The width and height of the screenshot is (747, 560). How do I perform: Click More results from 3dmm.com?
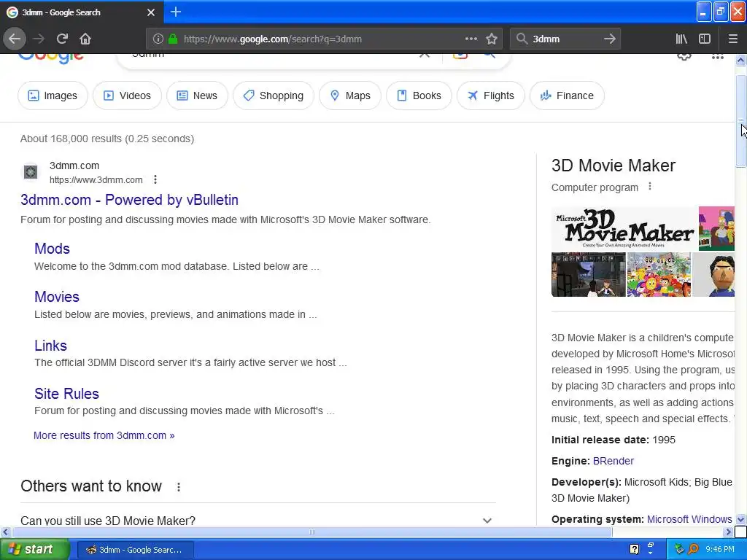coord(104,435)
